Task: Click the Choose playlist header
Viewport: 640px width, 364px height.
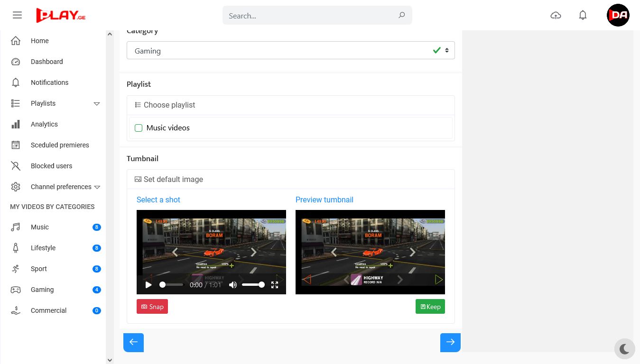Action: tap(290, 105)
